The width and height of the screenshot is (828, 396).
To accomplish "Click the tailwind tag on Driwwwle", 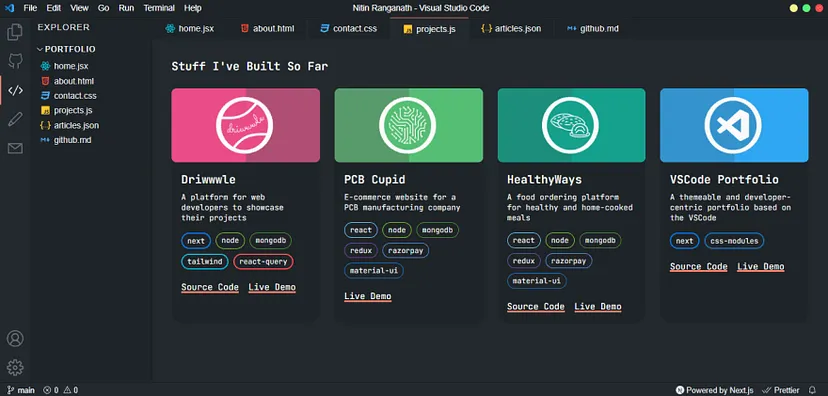I will click(x=205, y=261).
